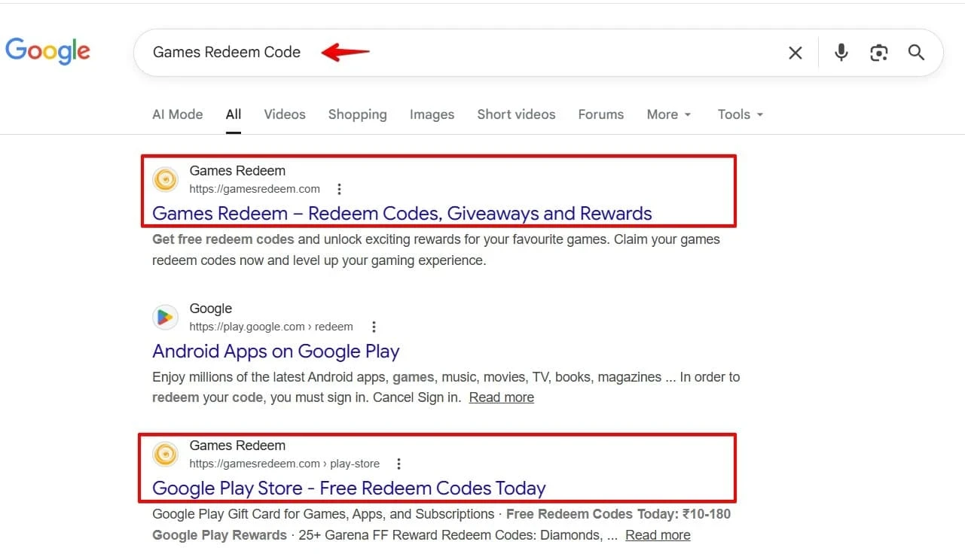Click the Google logo to return home
The width and height of the screenshot is (965, 560).
[47, 51]
